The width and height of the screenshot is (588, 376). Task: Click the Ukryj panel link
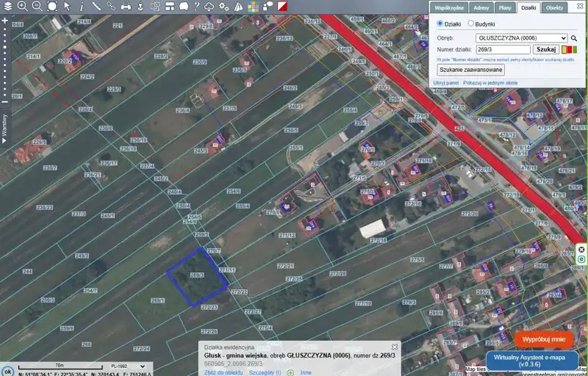[x=446, y=83]
